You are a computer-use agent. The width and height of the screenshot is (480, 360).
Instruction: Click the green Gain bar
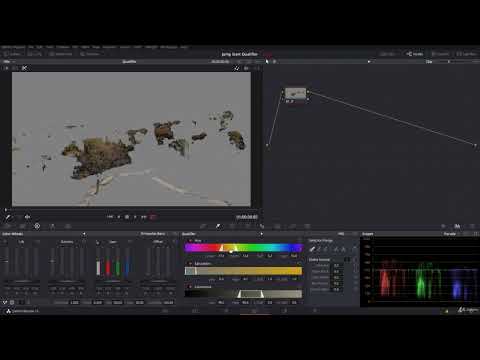tap(118, 268)
